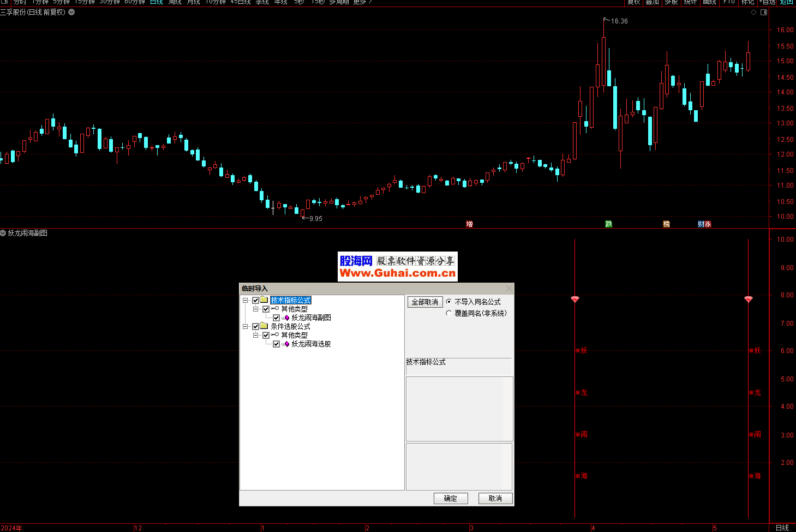Switch to the 多周期 tab
Viewport: 796px width, 532px height.
[x=339, y=2]
